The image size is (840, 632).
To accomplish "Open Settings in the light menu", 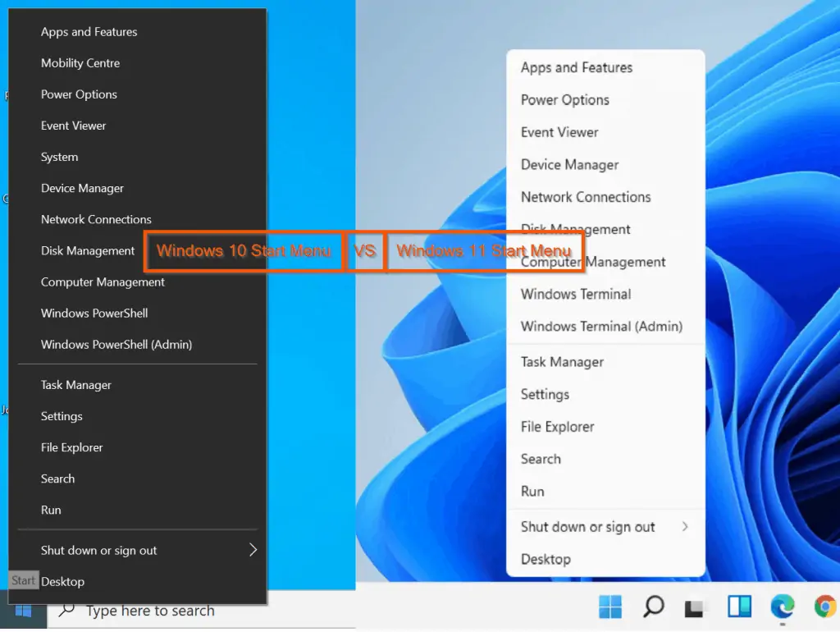I will pyautogui.click(x=605, y=394).
